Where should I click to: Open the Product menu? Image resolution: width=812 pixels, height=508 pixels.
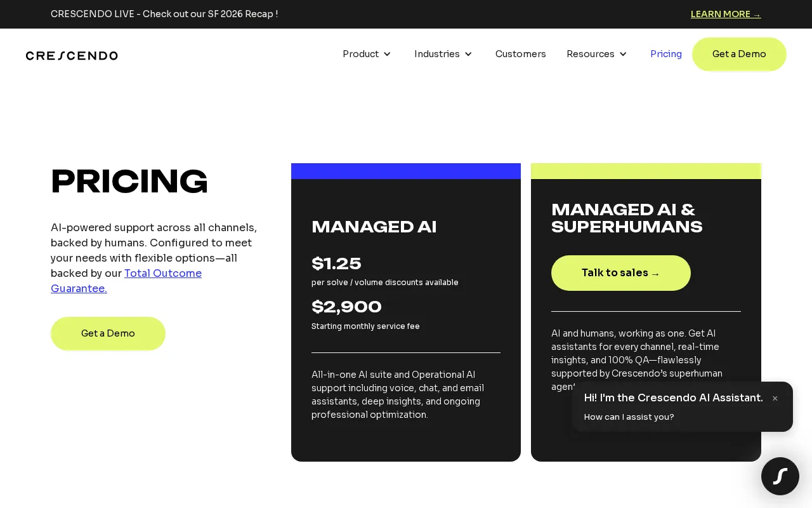(361, 54)
